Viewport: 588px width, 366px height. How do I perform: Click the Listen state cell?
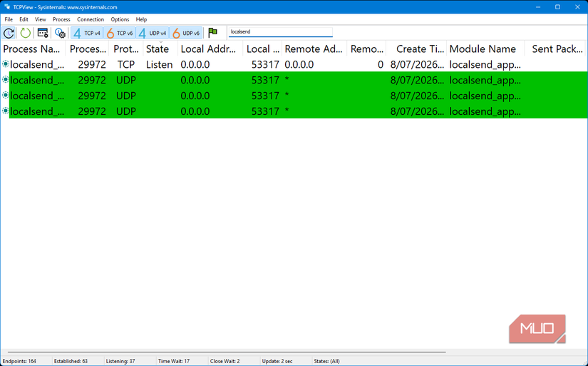pos(160,64)
